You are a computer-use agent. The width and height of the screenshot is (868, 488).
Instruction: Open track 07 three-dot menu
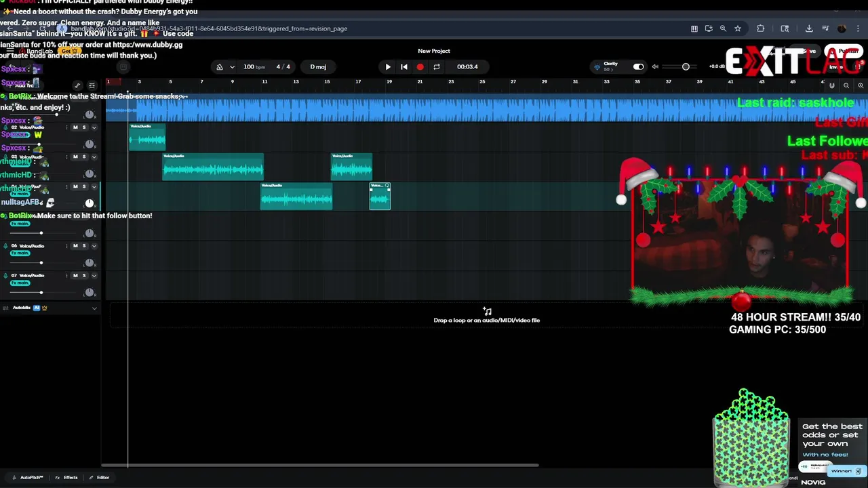(66, 275)
